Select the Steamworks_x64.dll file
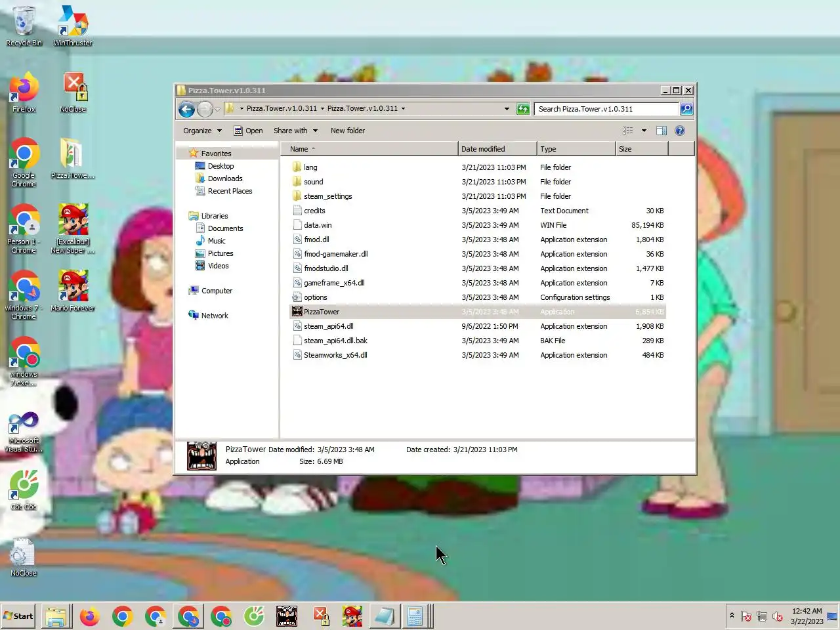The height and width of the screenshot is (630, 840). click(x=335, y=355)
